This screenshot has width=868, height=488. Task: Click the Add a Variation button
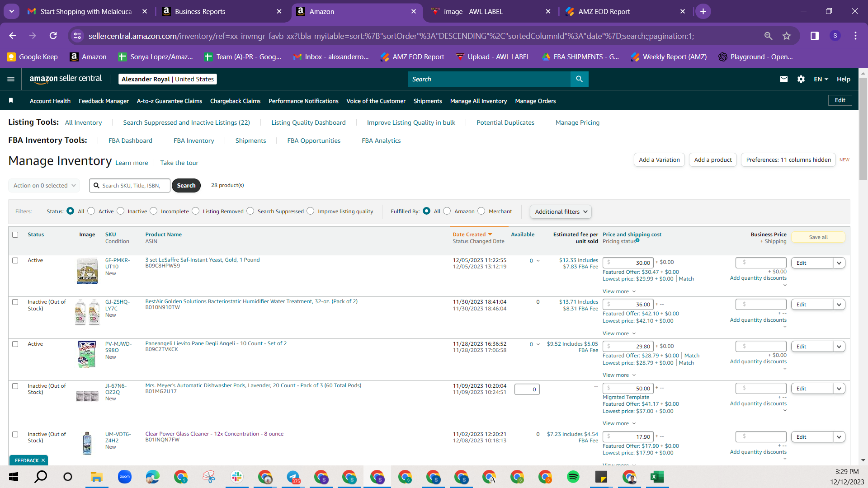coord(659,160)
